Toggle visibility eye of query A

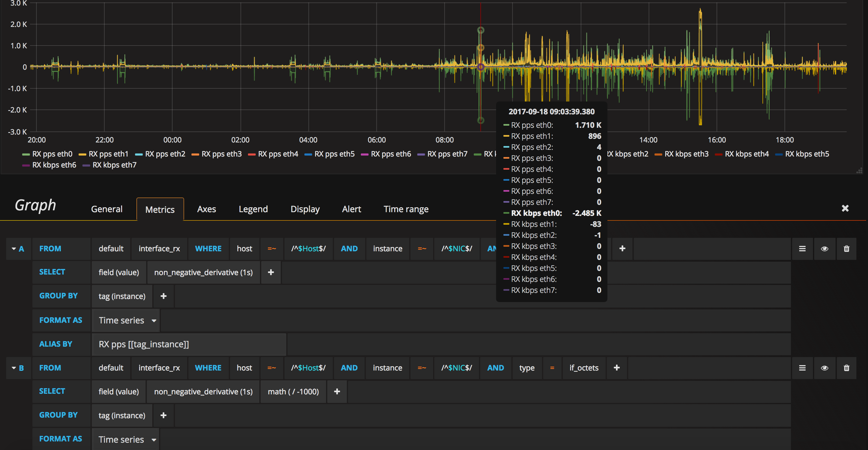[x=824, y=249]
